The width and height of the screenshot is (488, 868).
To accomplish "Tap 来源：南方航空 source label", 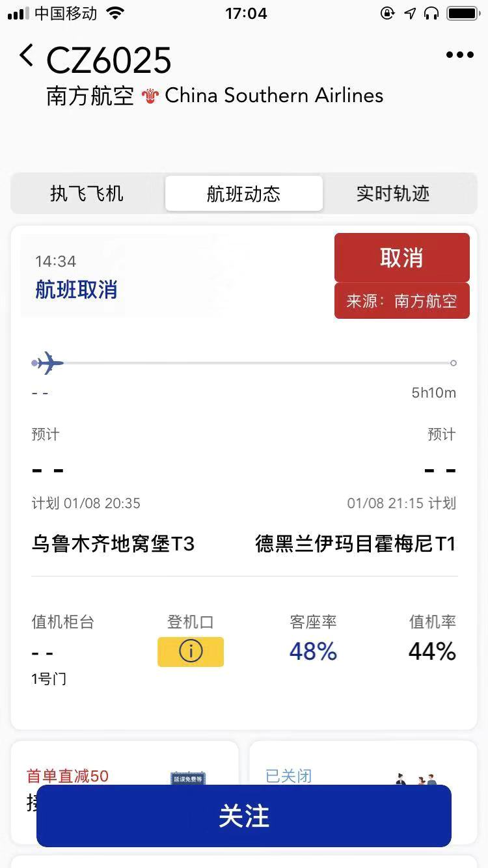I will (x=401, y=301).
